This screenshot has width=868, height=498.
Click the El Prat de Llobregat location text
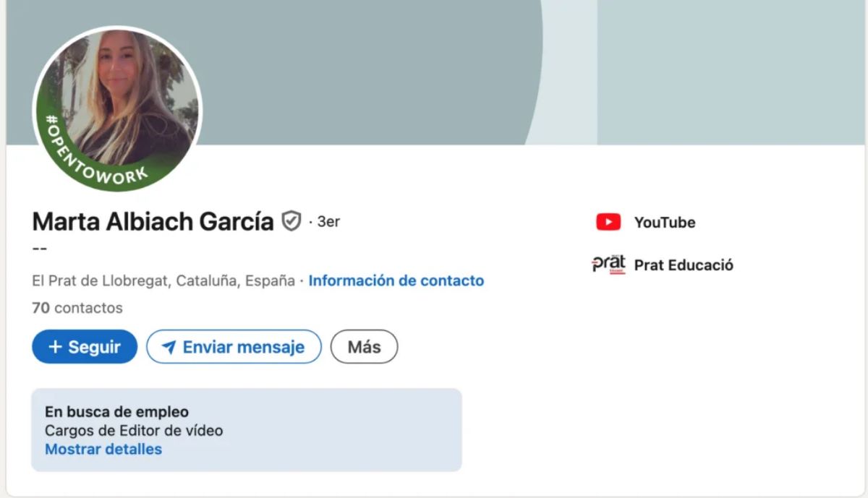(163, 280)
